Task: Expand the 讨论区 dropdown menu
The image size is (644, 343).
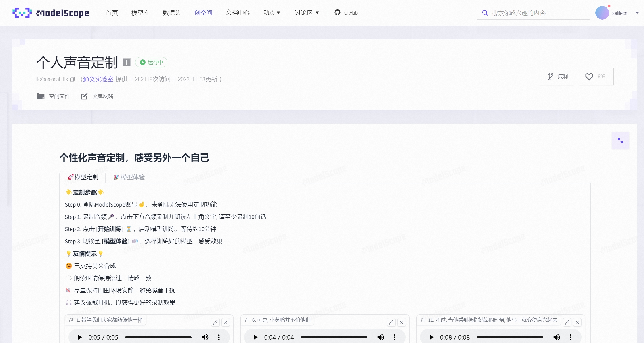Action: (x=307, y=13)
